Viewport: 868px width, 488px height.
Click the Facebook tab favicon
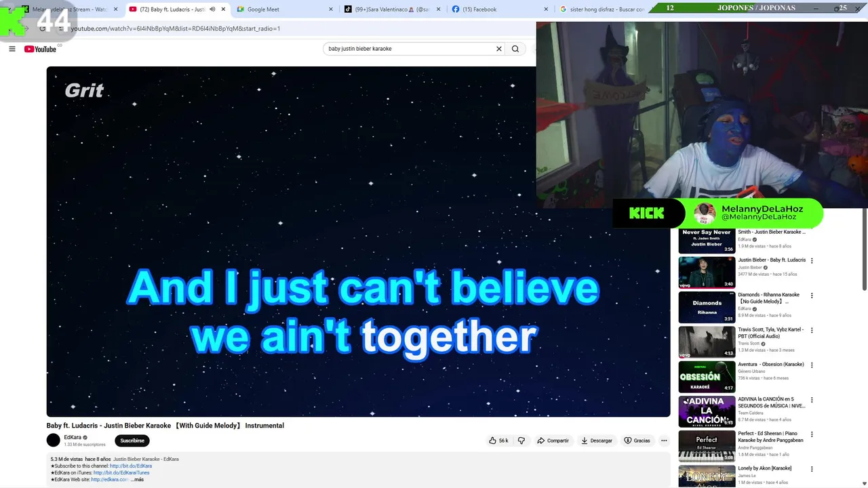[x=456, y=9]
